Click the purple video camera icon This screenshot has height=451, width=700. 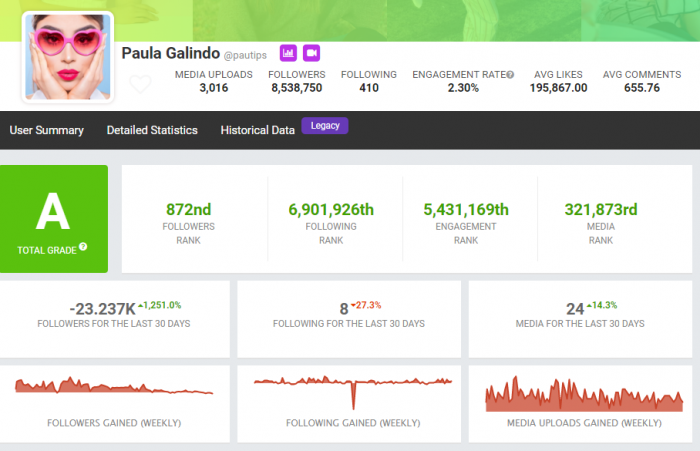tap(311, 52)
